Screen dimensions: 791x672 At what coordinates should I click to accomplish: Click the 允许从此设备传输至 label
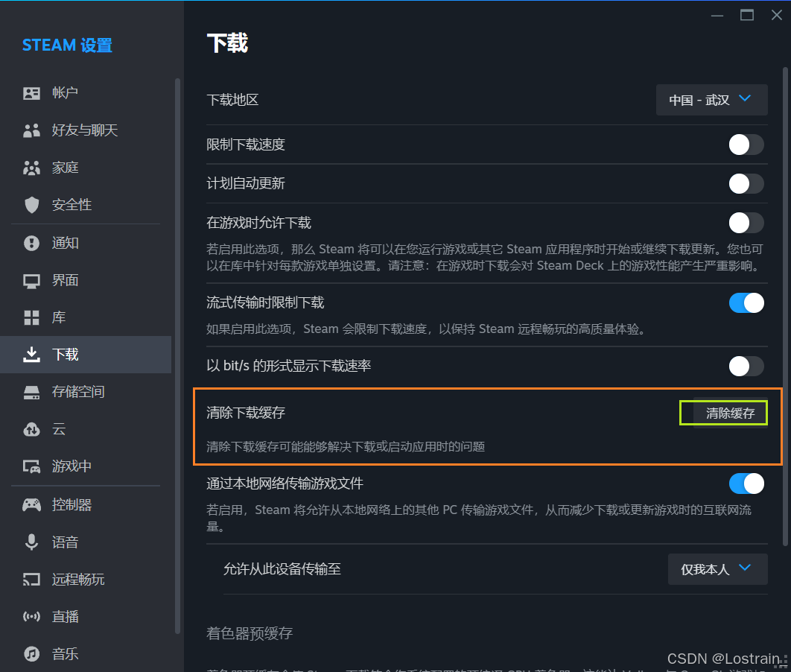pyautogui.click(x=282, y=569)
